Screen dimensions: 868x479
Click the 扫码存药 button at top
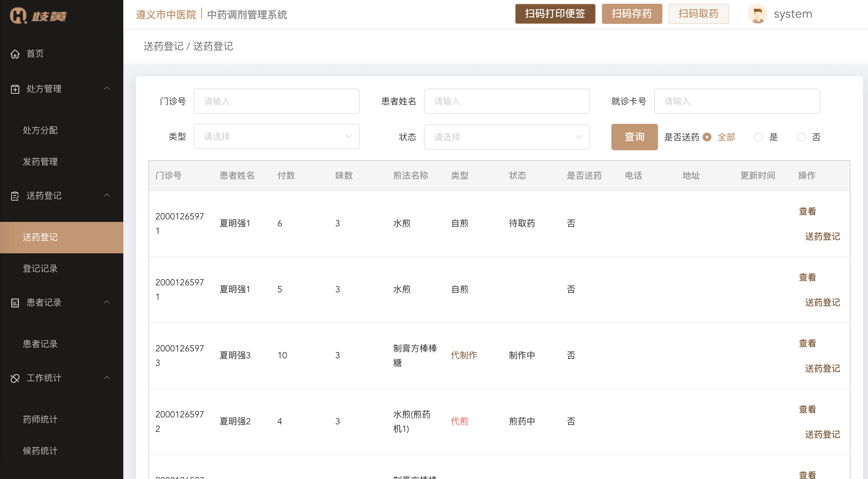click(x=632, y=14)
